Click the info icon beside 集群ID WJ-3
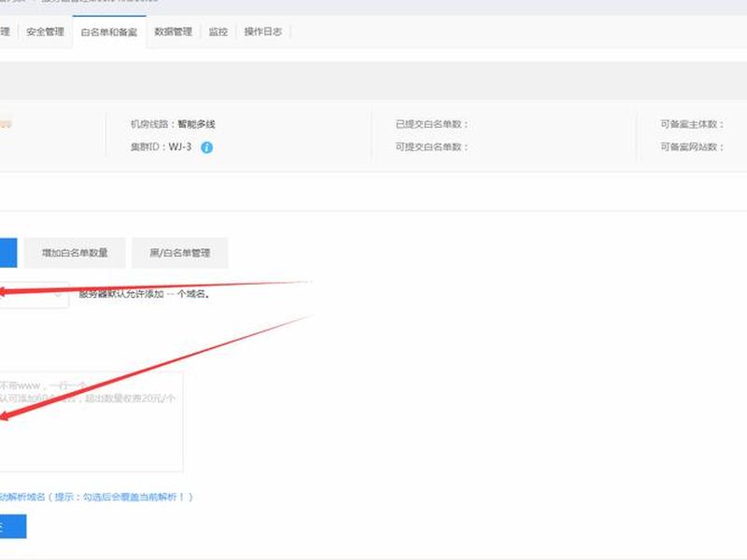 coord(206,147)
